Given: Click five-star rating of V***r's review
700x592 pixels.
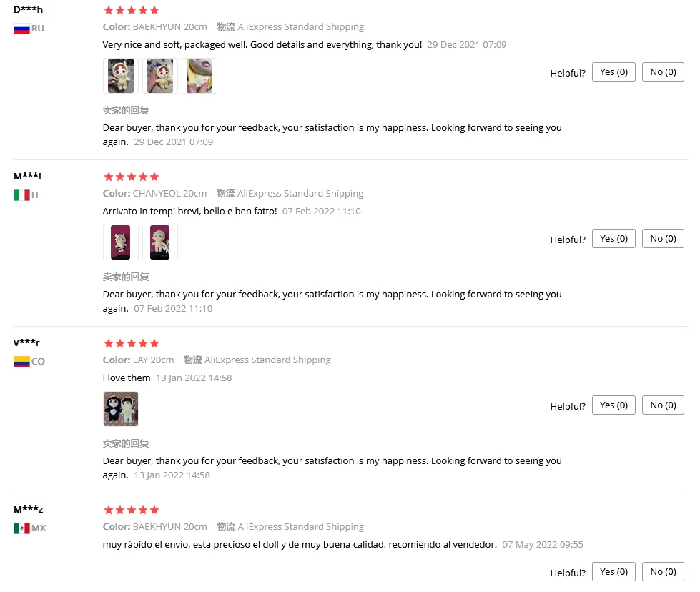Looking at the screenshot, I should (132, 343).
